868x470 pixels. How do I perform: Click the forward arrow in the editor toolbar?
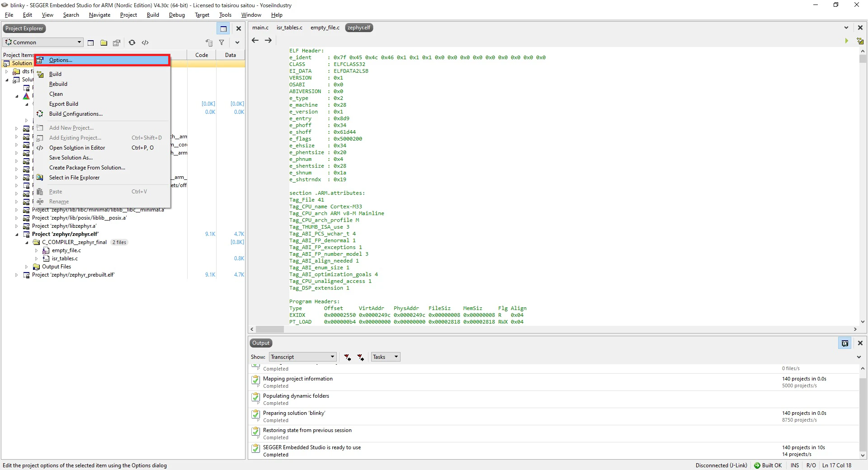point(268,40)
